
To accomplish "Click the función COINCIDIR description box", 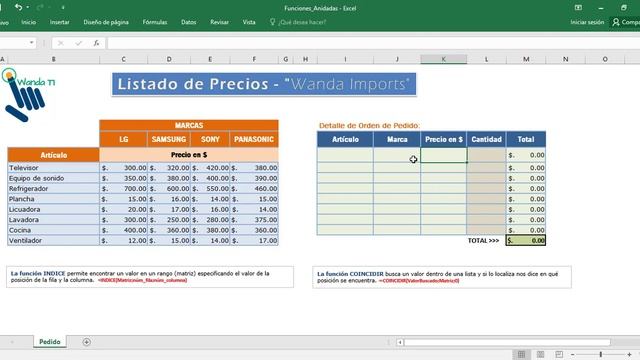I will [x=442, y=277].
